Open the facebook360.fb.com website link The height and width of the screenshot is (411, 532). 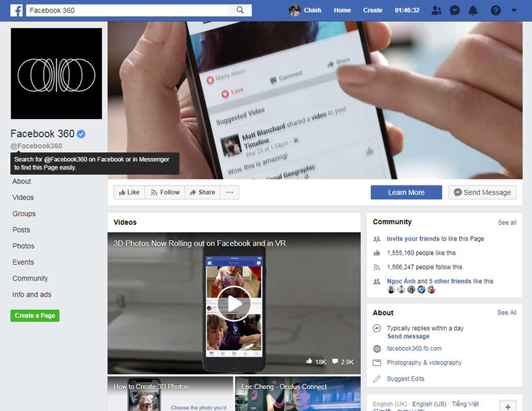click(414, 348)
